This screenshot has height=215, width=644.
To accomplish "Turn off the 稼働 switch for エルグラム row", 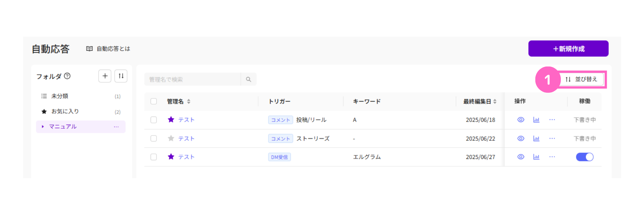I will [x=585, y=157].
